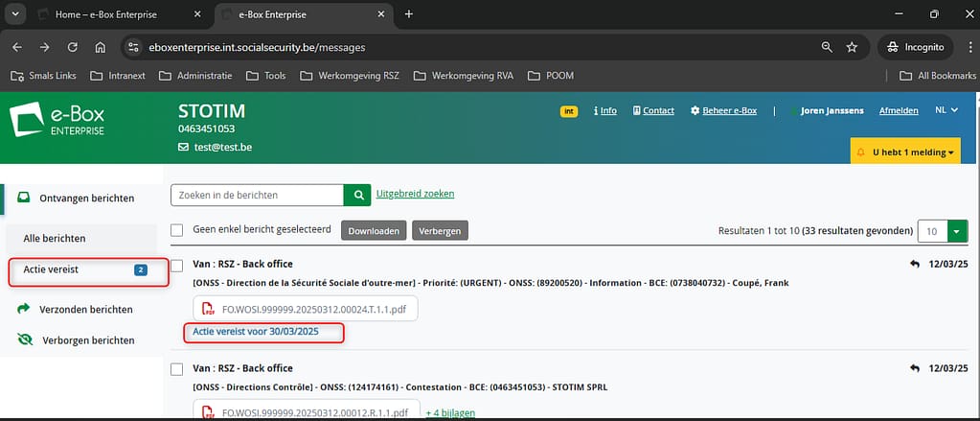Click Afmelden to log out
The image size is (980, 421).
(x=899, y=110)
